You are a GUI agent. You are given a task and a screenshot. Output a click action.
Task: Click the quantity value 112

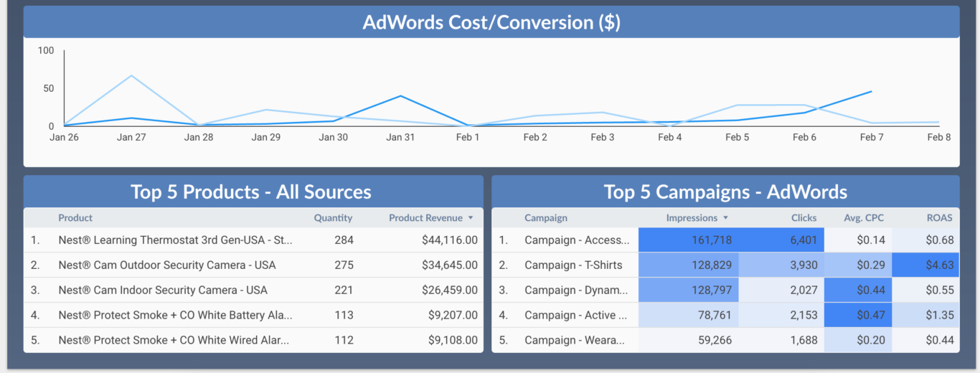point(344,340)
